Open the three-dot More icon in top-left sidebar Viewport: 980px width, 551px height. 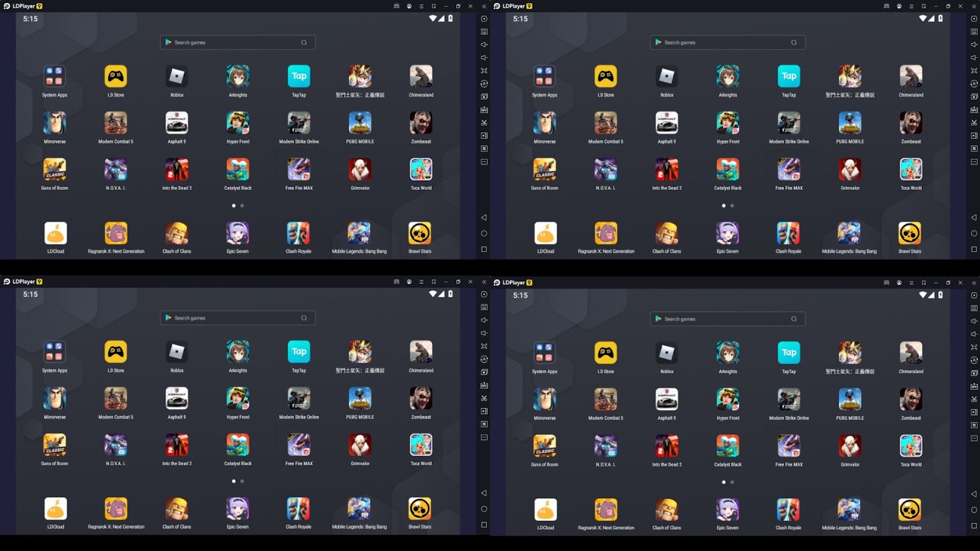[x=484, y=162]
